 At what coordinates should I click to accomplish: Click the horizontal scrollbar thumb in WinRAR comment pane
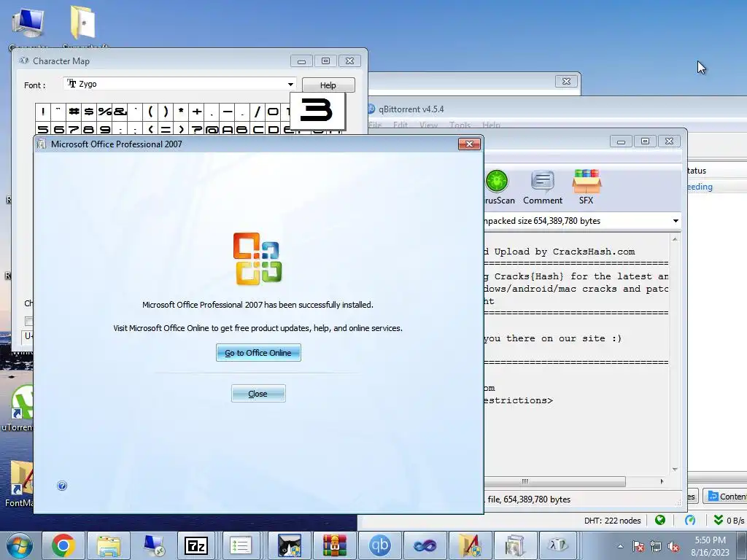[555, 481]
